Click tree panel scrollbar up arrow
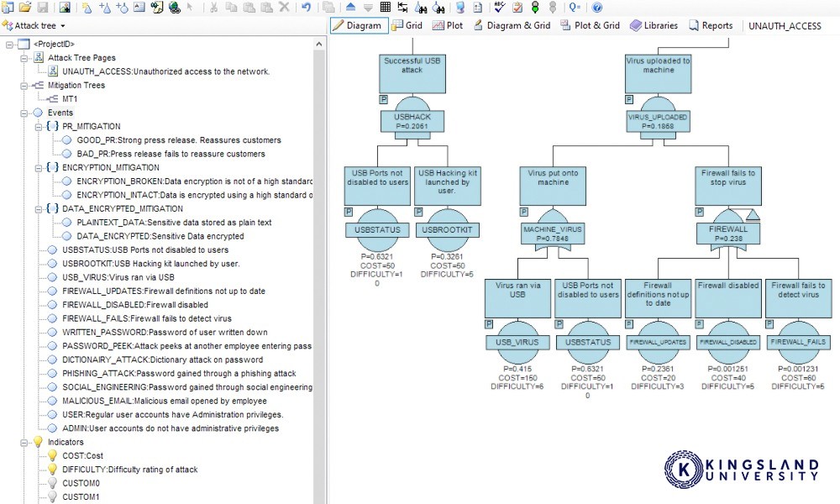The width and height of the screenshot is (840, 504). click(x=319, y=45)
